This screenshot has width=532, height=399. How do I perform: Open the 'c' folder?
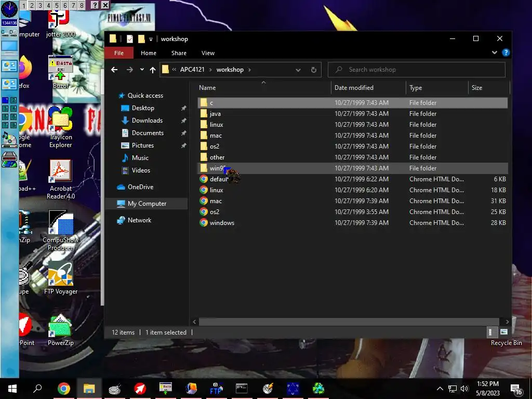pyautogui.click(x=353, y=102)
